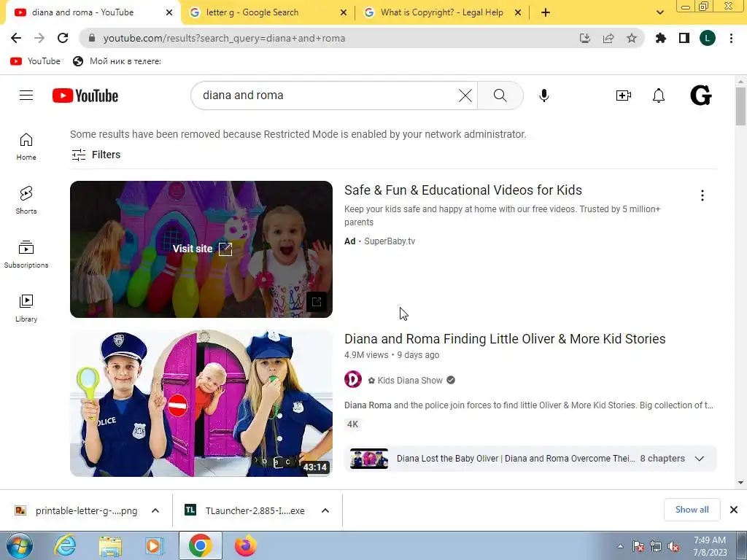Screen dimensions: 747x560
Task: Open the Chrome profile L avatar
Action: [707, 38]
